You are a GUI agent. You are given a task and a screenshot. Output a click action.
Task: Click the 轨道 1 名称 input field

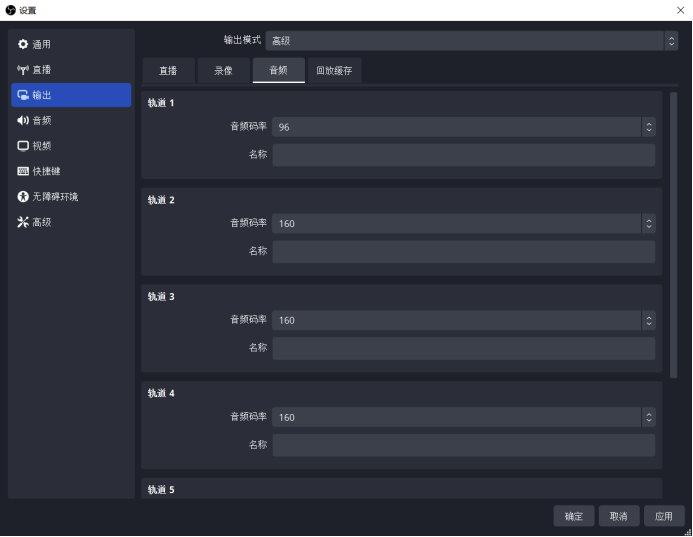tap(464, 155)
